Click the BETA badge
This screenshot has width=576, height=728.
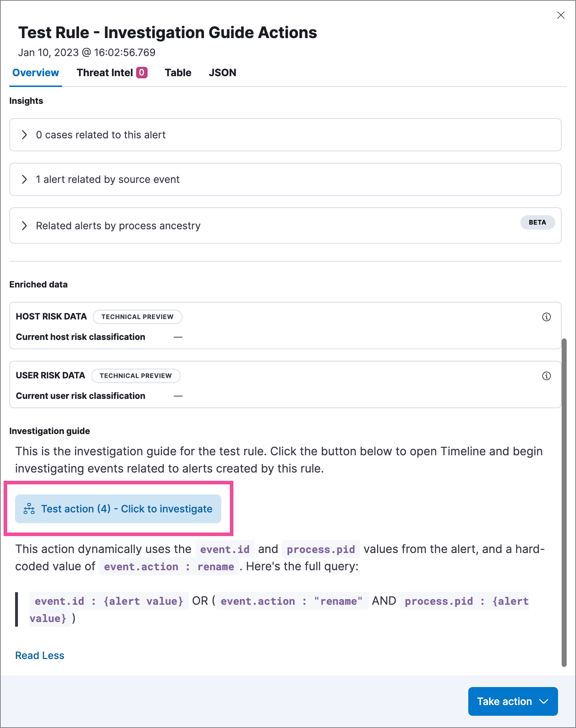coord(537,222)
